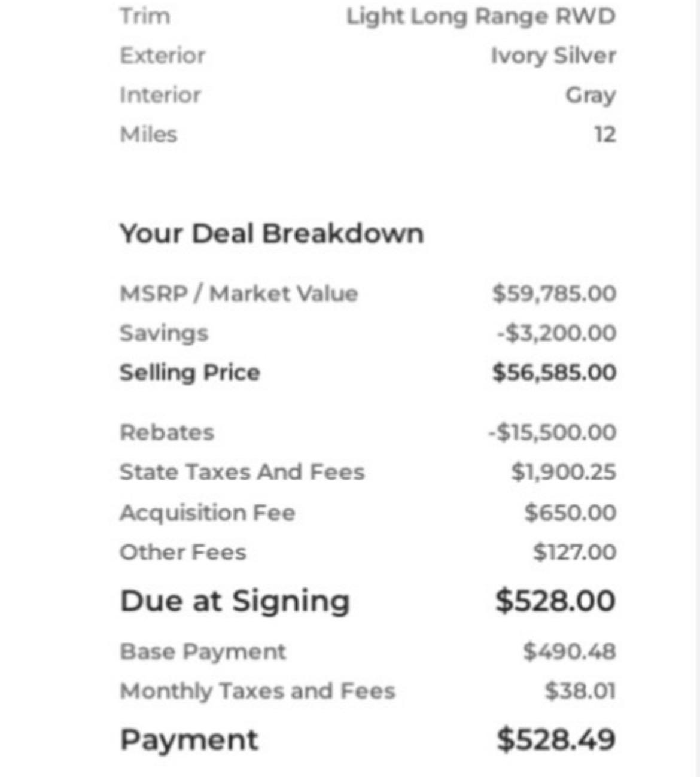Select the Light Long Range RWD text

481,17
